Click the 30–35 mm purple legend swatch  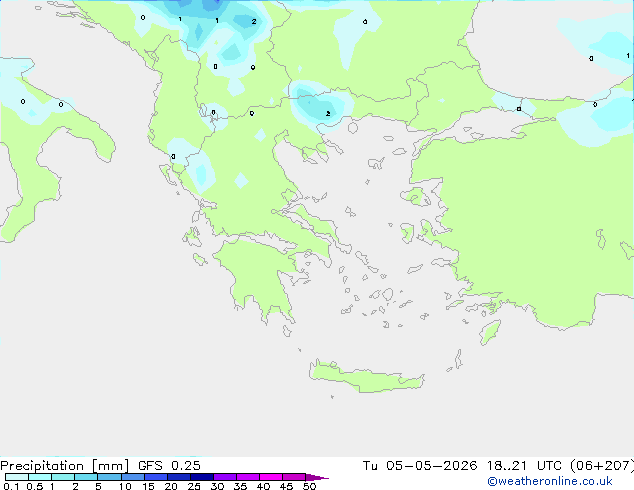tap(225, 477)
